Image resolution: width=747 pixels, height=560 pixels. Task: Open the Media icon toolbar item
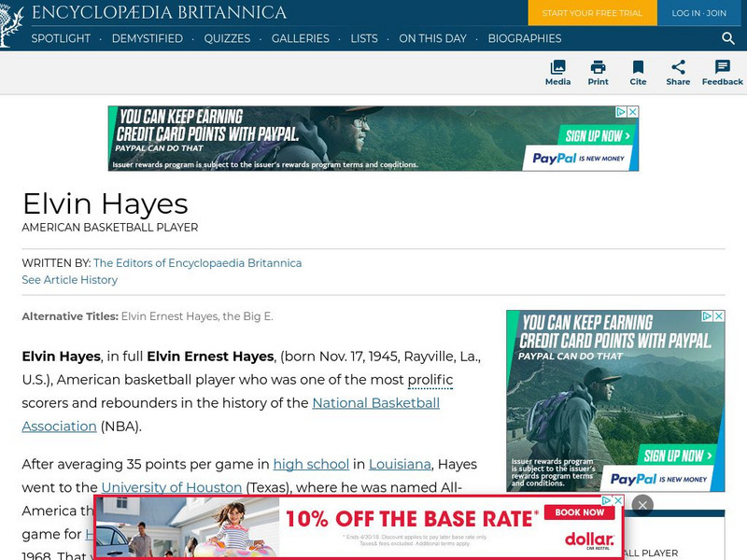pyautogui.click(x=557, y=73)
